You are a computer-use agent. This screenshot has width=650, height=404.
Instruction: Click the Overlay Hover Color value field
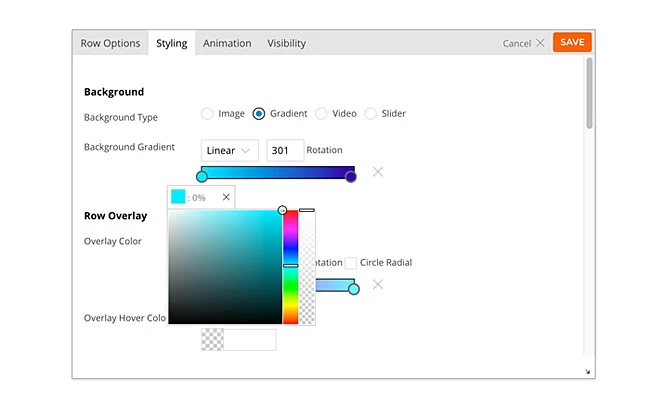point(250,339)
